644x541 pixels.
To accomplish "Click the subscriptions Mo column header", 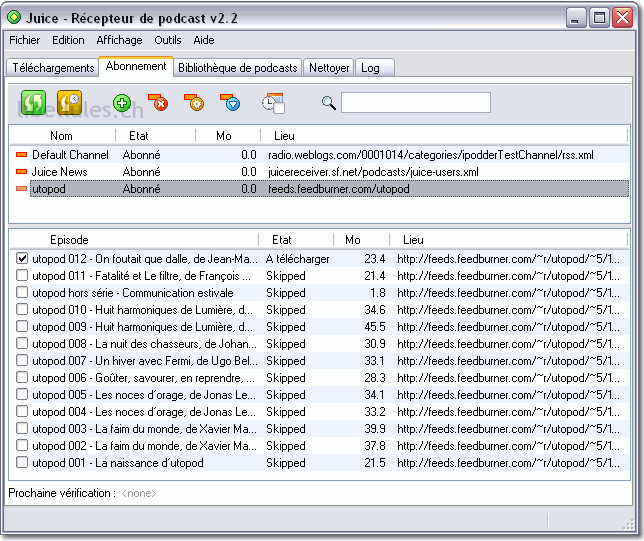I will pos(228,136).
